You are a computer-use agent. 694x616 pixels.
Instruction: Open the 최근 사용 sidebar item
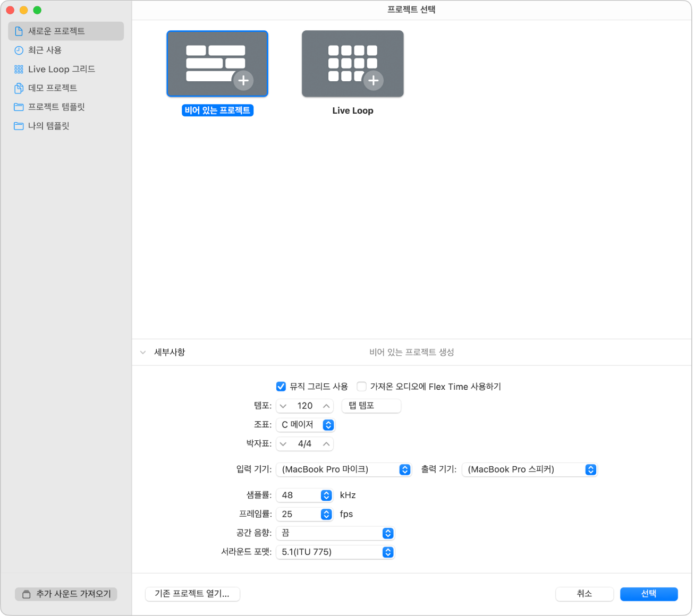click(66, 50)
